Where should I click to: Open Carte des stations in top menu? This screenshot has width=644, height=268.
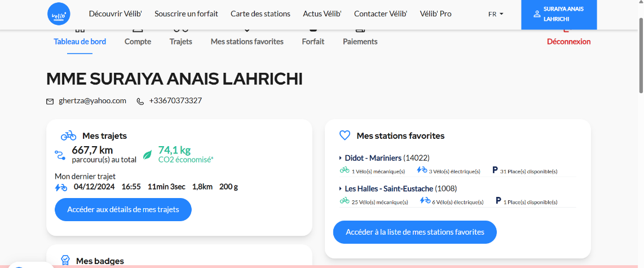click(x=261, y=14)
